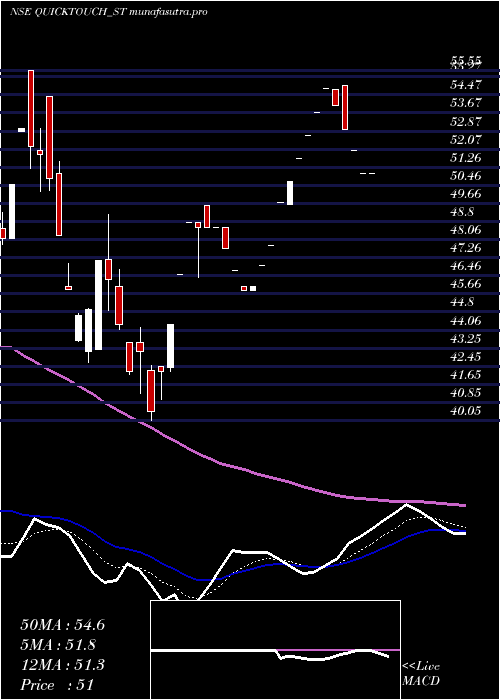This screenshot has height=700, width=500.
Task: Click the 47.26 price level label
Action: tap(466, 248)
